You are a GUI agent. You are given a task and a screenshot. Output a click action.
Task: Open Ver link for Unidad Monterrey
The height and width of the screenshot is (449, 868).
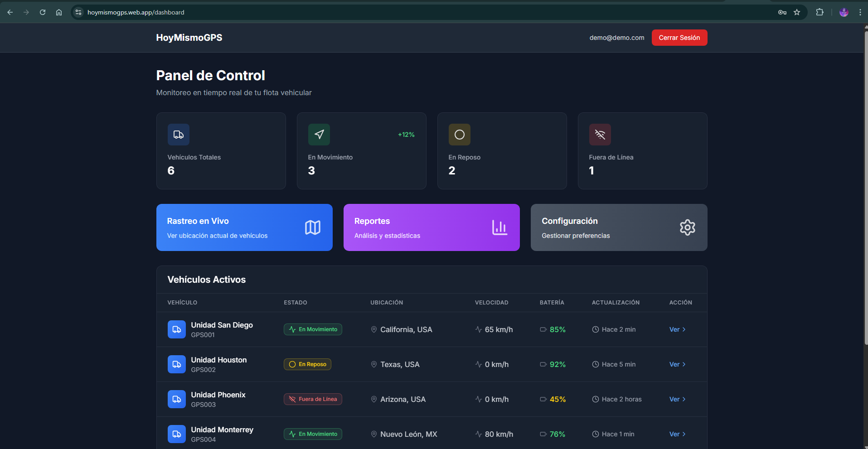pyautogui.click(x=677, y=434)
